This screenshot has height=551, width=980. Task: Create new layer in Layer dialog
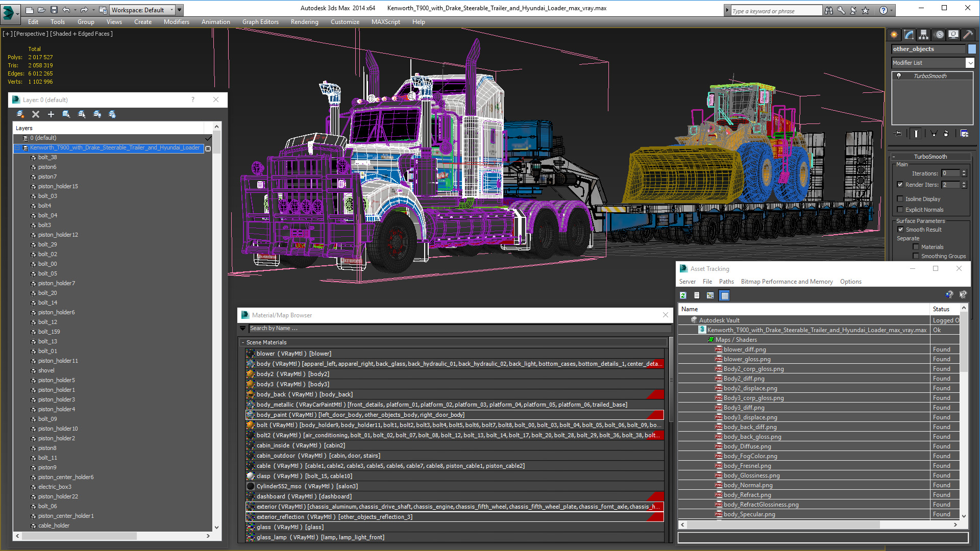click(20, 114)
